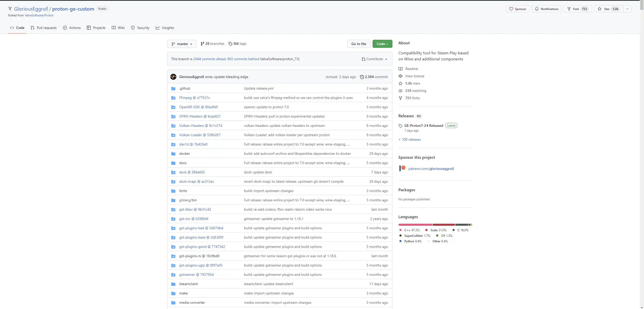Click the star icon beside 5.8k stars

coord(400,83)
